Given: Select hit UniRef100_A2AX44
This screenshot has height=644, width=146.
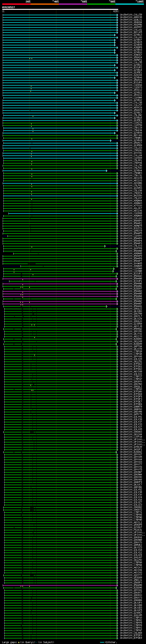Looking at the screenshot, I should [x=131, y=75].
